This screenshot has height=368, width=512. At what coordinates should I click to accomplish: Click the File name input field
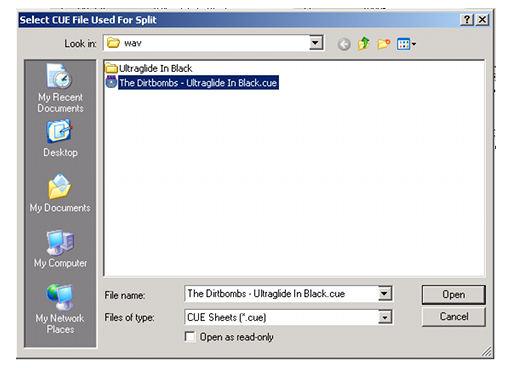pos(281,294)
